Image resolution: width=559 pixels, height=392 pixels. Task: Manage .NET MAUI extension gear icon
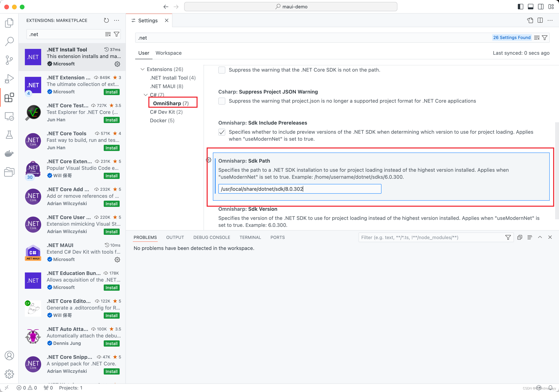point(117,260)
